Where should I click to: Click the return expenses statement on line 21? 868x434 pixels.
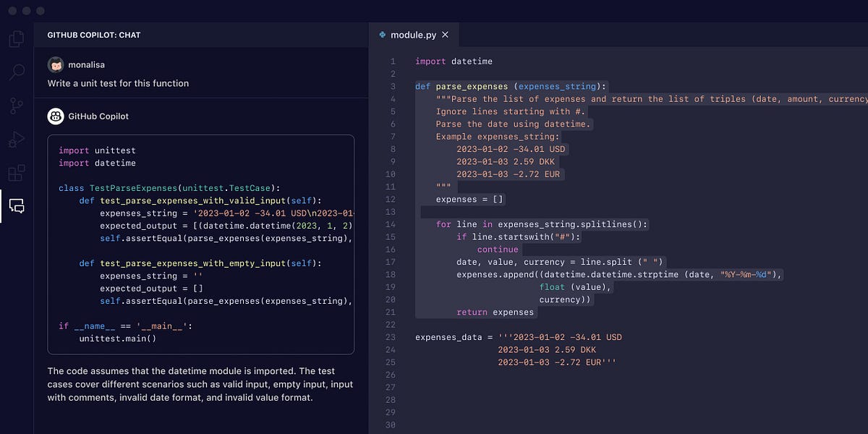click(x=496, y=312)
